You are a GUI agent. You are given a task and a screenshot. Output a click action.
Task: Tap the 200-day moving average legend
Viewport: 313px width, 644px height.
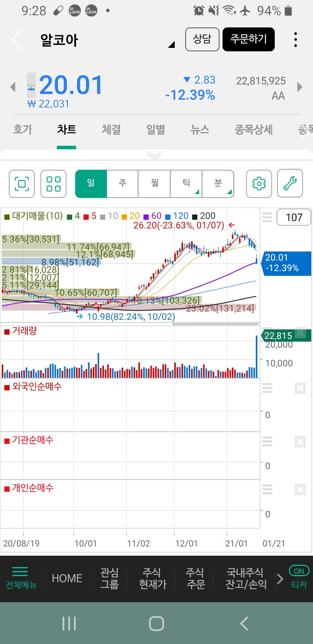click(x=203, y=216)
